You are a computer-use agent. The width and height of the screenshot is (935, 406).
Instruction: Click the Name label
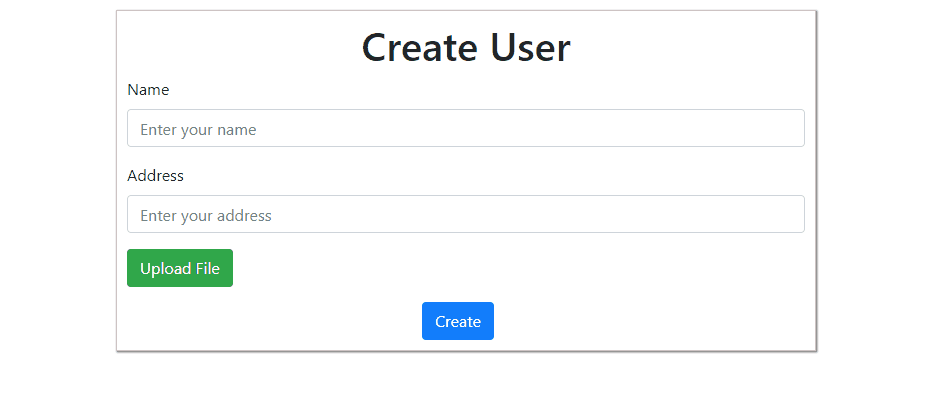(148, 90)
